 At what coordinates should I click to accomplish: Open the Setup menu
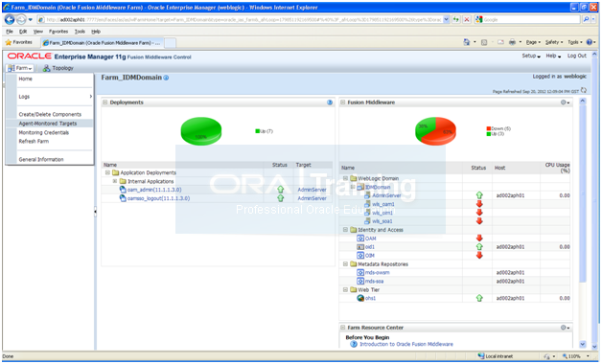click(531, 56)
